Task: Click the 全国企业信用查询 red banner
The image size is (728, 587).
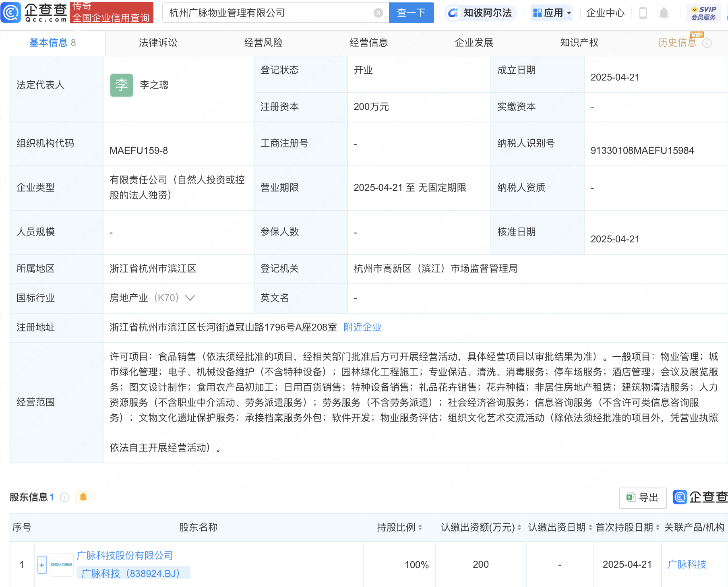Action: [x=112, y=13]
